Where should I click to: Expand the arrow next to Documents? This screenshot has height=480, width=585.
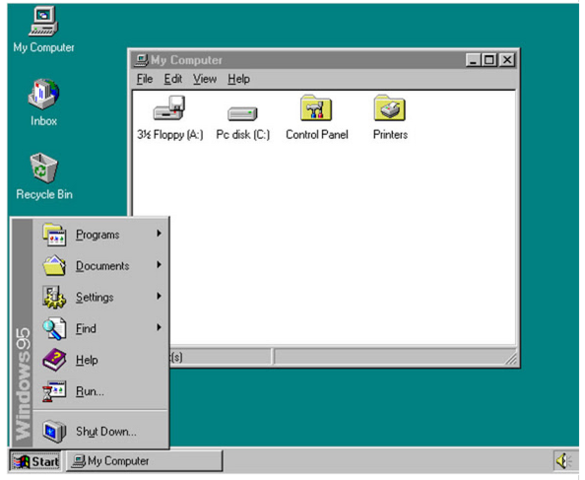click(x=159, y=265)
